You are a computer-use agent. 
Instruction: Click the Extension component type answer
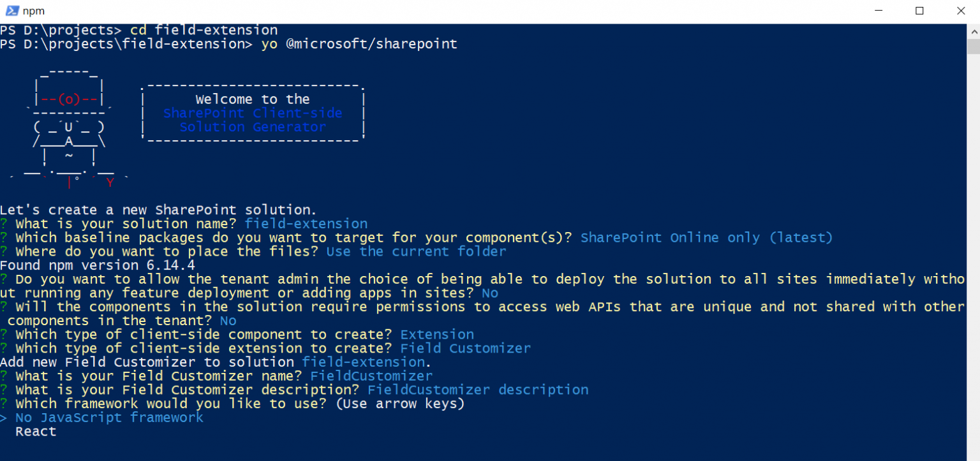(x=436, y=334)
